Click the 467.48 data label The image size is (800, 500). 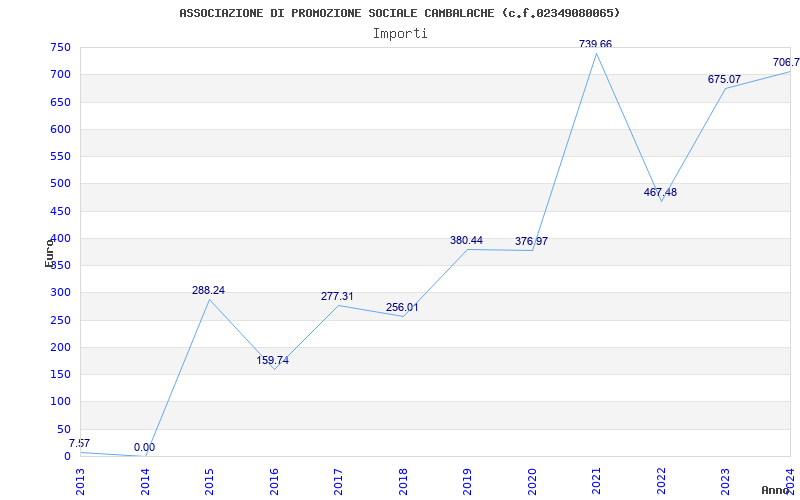[x=660, y=192]
